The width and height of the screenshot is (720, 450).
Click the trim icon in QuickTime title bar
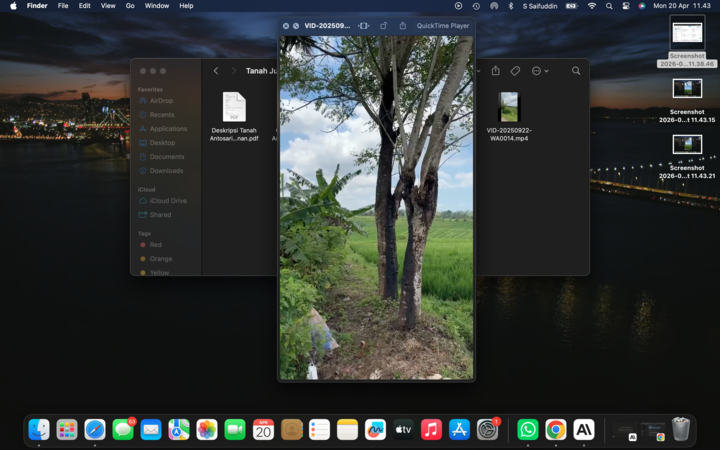363,25
